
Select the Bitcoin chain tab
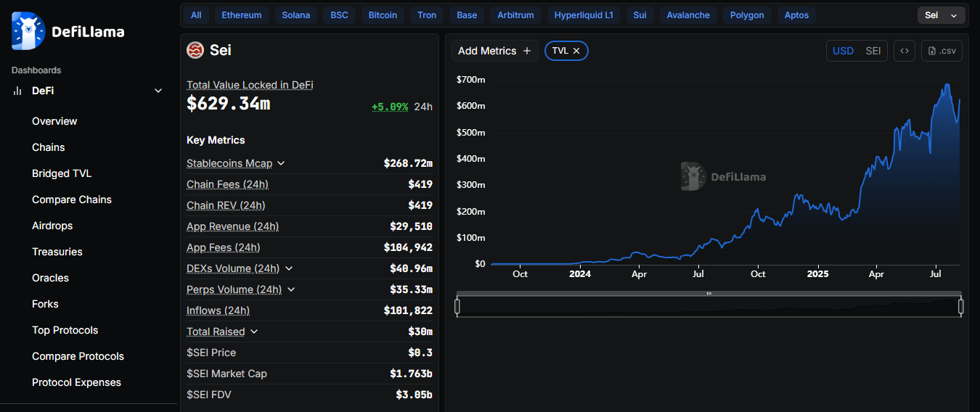(x=383, y=15)
